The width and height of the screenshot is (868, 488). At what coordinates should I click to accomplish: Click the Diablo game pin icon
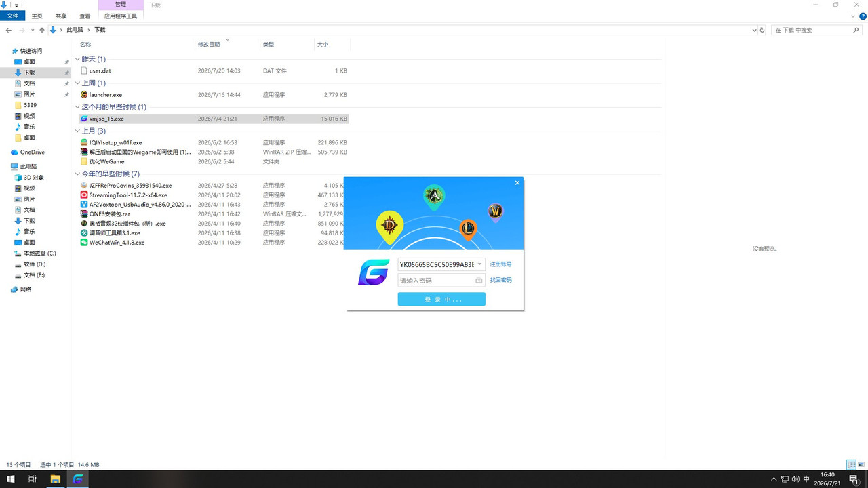[x=390, y=228]
